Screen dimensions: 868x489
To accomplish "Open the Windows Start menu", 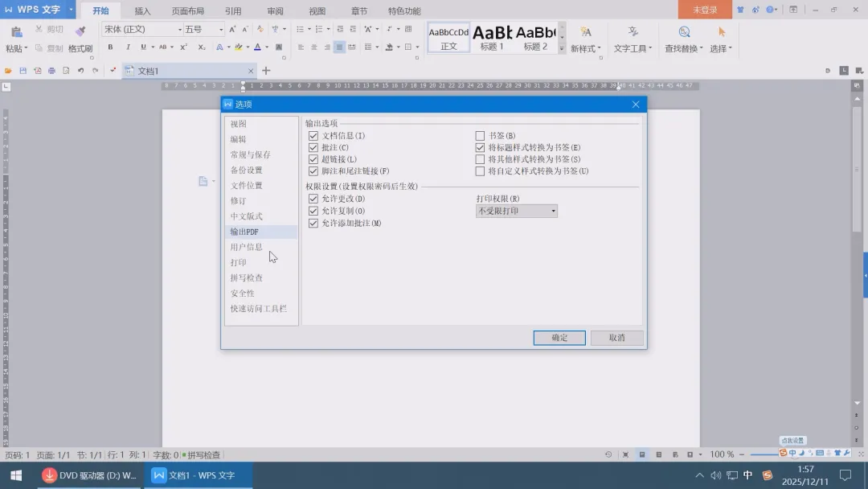I will pyautogui.click(x=16, y=475).
